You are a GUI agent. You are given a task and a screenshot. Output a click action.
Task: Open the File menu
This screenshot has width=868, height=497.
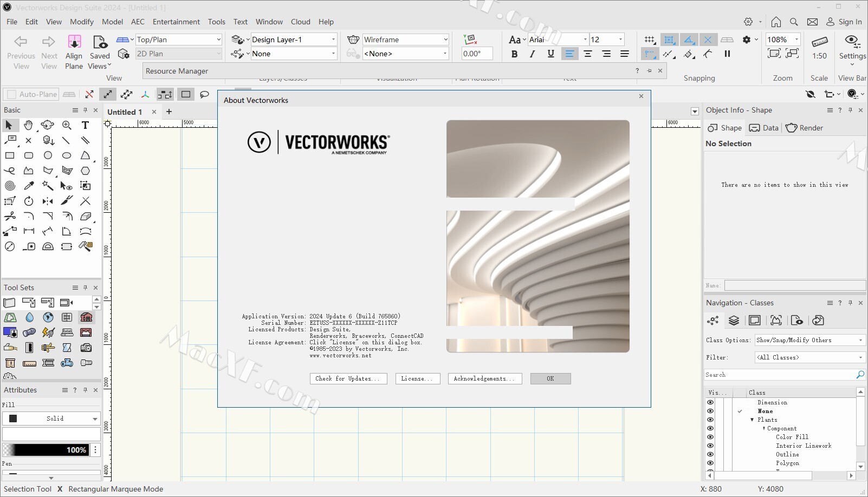coord(12,22)
